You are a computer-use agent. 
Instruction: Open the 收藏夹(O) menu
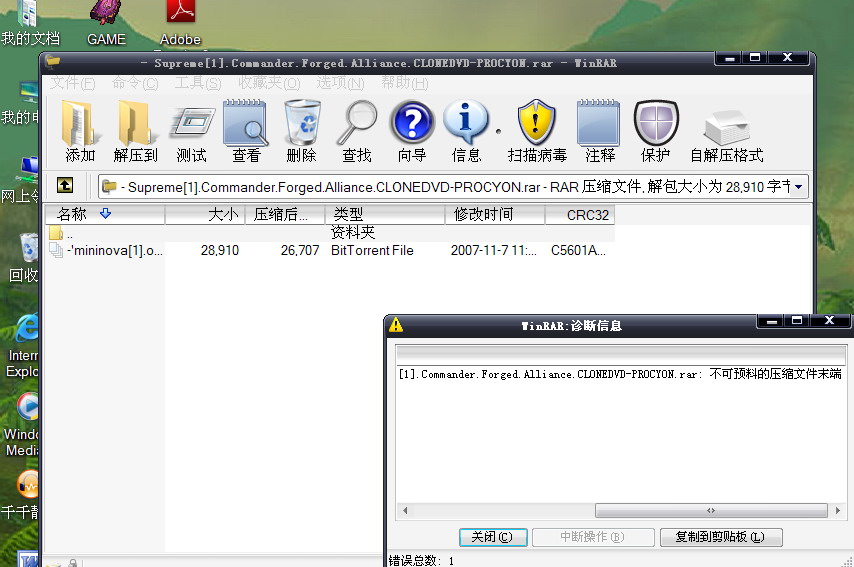(x=269, y=83)
